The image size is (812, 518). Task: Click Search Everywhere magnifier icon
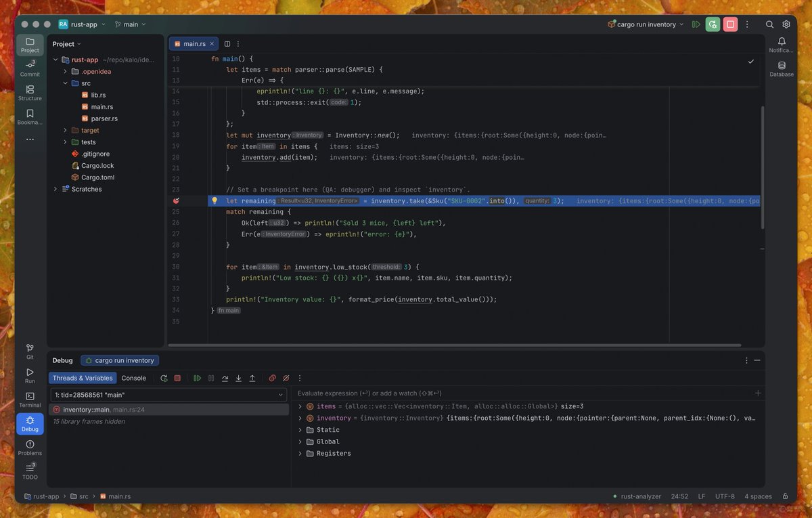pos(769,24)
